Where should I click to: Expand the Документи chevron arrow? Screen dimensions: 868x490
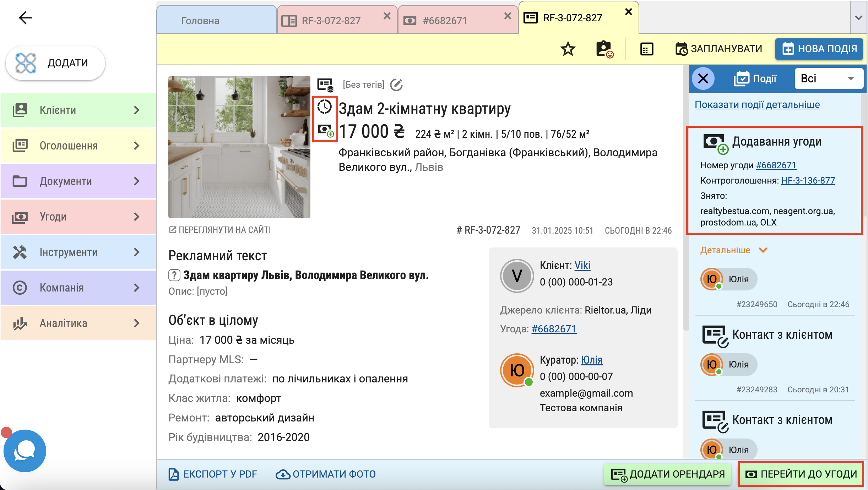137,181
